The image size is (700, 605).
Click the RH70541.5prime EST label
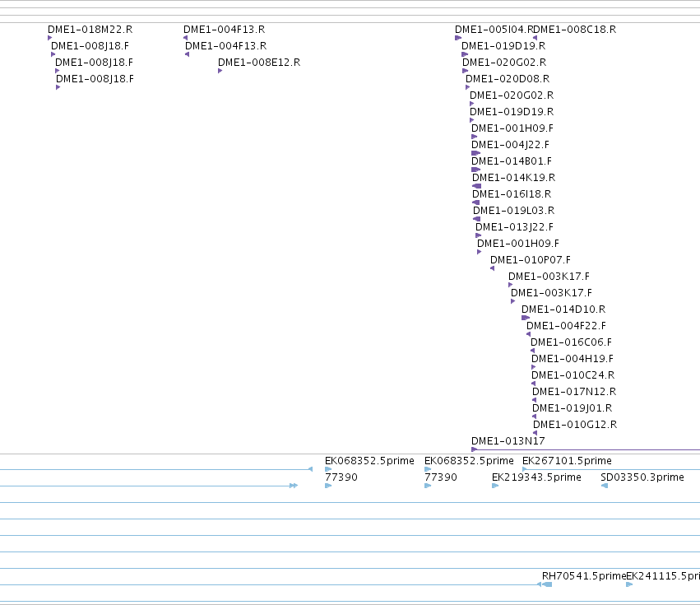click(x=584, y=576)
